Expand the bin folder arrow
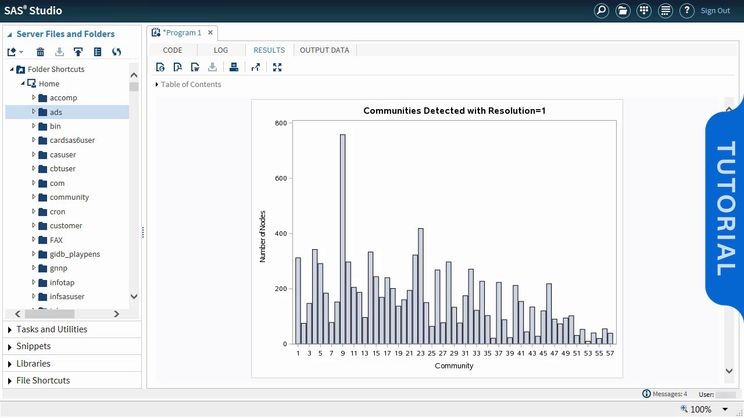This screenshot has width=744, height=418. click(34, 126)
